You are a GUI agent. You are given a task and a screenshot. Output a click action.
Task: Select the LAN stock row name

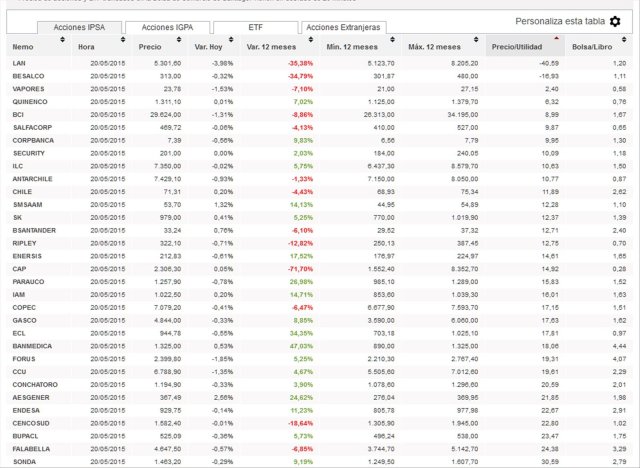[19, 63]
